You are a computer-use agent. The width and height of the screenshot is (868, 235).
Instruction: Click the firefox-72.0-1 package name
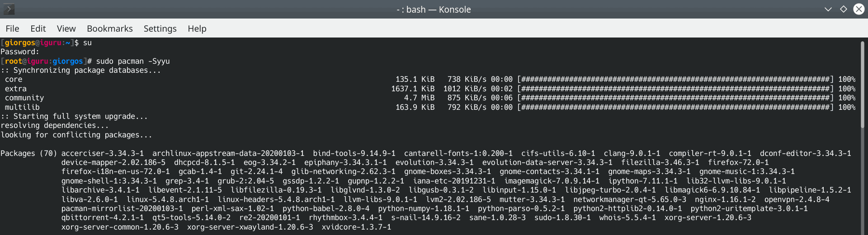tap(738, 162)
